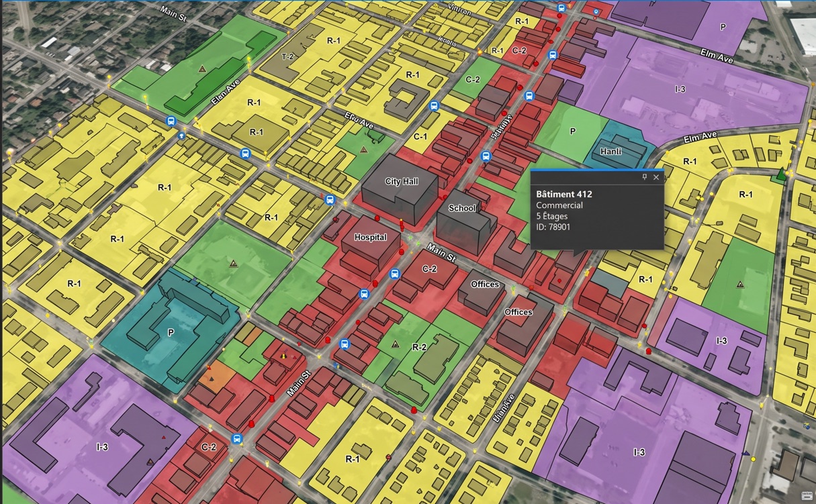The height and width of the screenshot is (504, 816).
Task: Click the Hospital building label
Action: (371, 238)
